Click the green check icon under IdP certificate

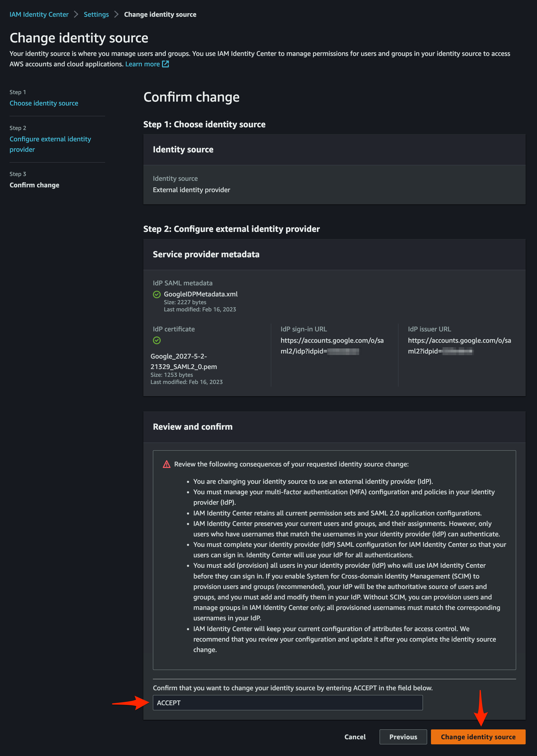(157, 340)
